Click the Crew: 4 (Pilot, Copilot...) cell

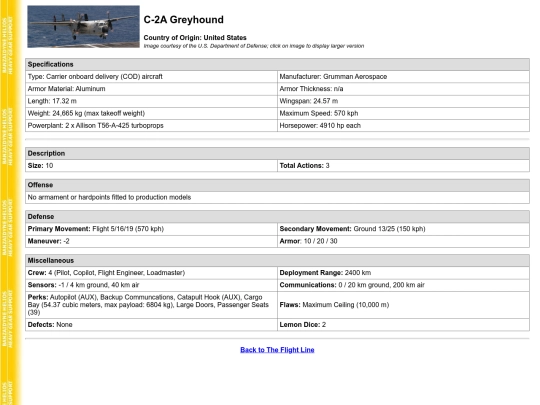tap(151, 273)
